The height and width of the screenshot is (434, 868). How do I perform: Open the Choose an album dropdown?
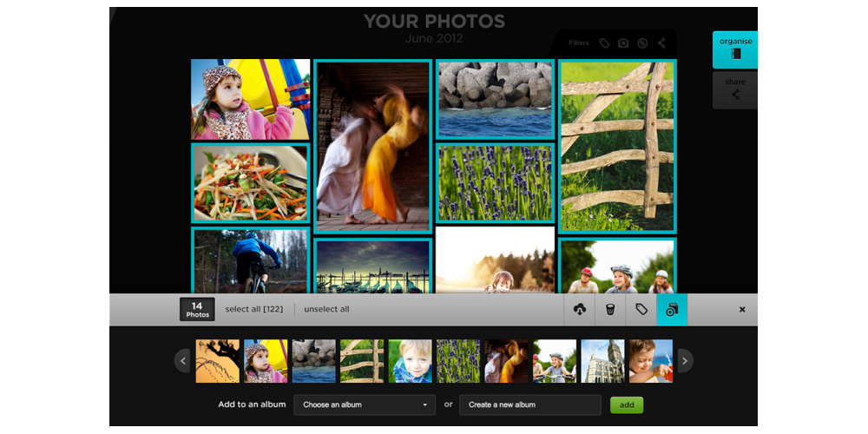tap(365, 404)
